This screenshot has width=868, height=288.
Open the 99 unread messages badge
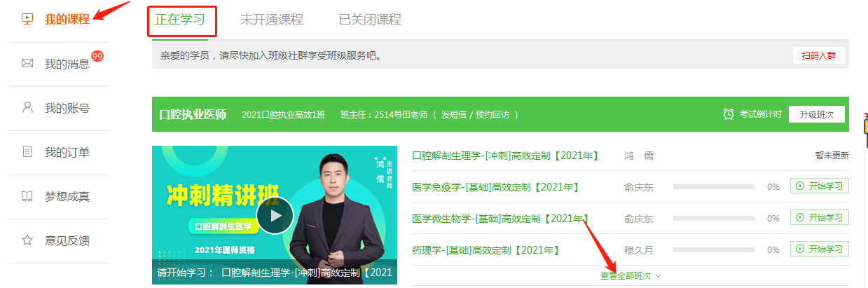click(97, 56)
